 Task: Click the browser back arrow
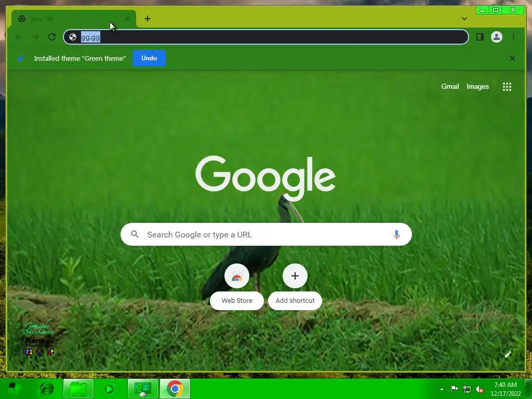(x=19, y=37)
